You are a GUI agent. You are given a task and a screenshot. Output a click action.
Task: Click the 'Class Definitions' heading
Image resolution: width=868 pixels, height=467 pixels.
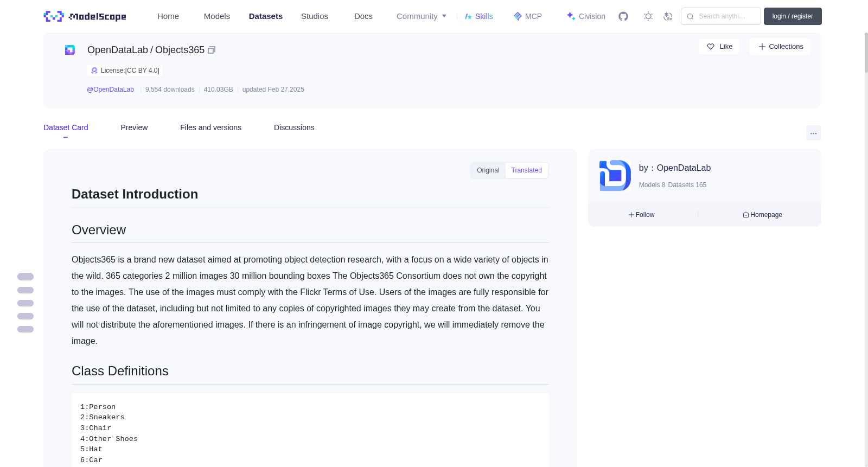pos(120,371)
